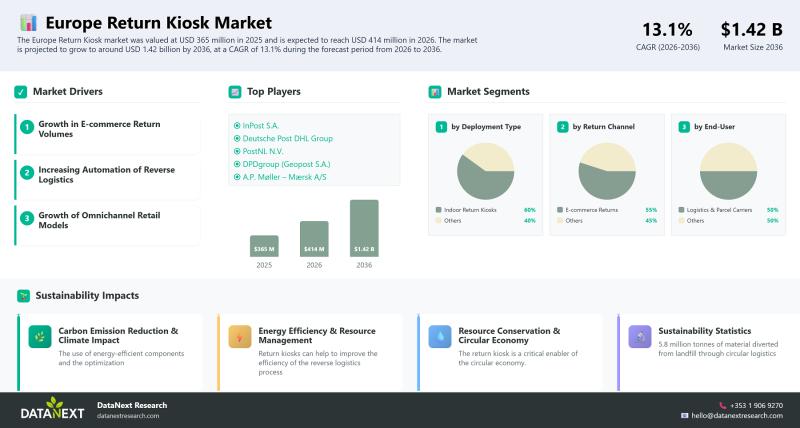Click the bar chart icon beside the title

click(x=28, y=22)
